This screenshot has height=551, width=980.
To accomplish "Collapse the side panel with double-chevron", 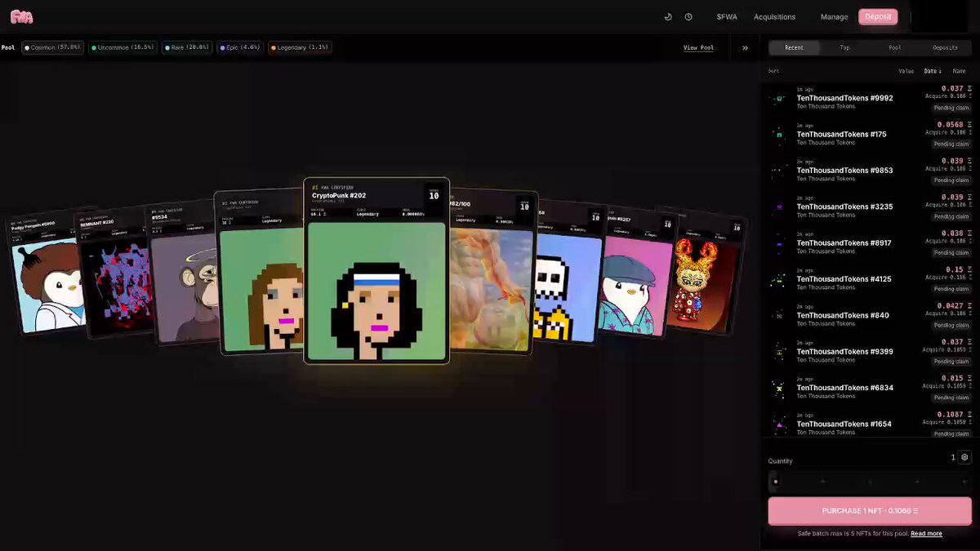I will [745, 47].
